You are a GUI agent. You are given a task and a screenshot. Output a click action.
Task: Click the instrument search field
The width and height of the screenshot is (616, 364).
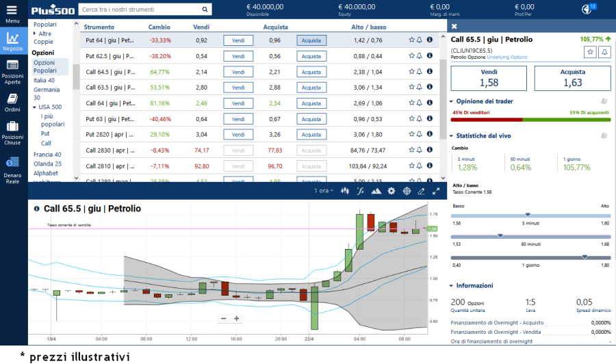point(139,10)
